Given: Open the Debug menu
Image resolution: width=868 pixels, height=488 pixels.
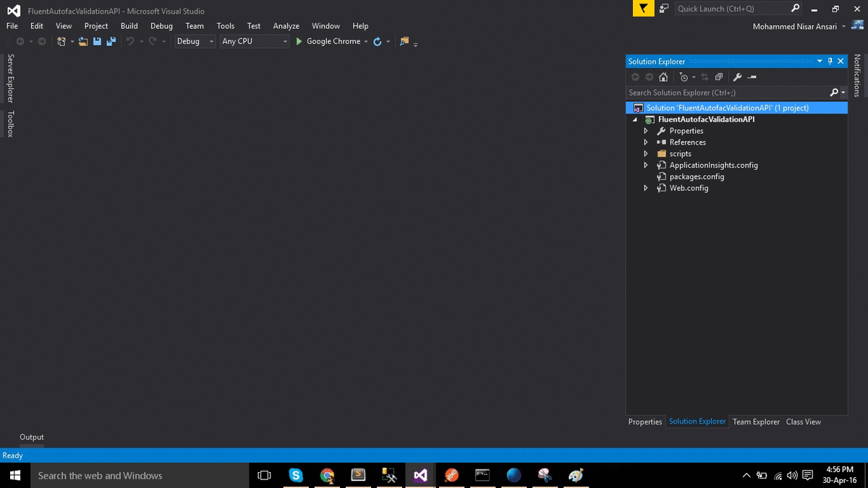Looking at the screenshot, I should coord(161,26).
